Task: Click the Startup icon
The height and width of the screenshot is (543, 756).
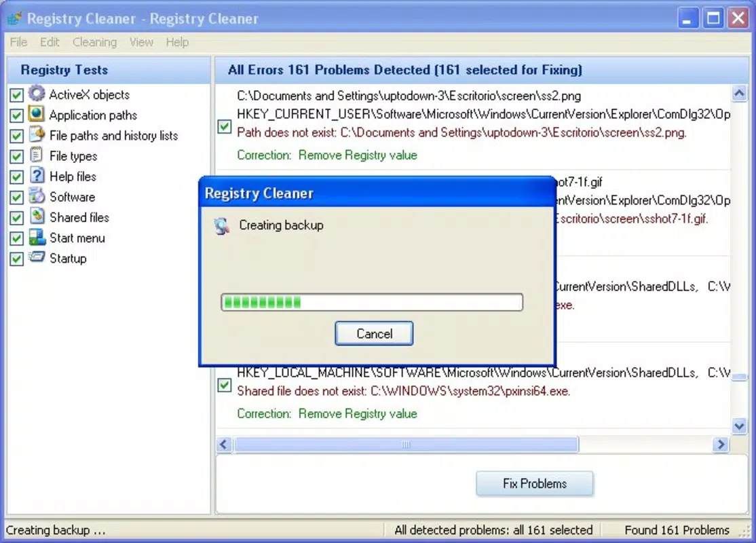Action: pos(36,257)
